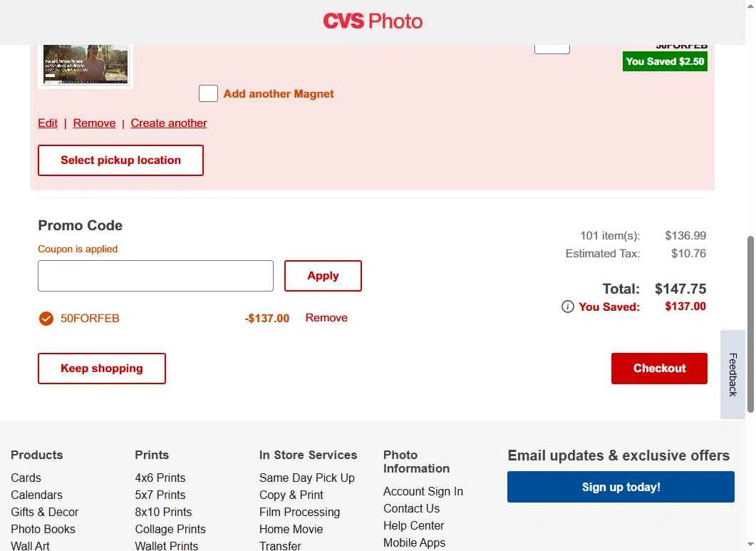756x551 pixels.
Task: Click the 50FORFEB coupon code text
Action: pos(90,319)
